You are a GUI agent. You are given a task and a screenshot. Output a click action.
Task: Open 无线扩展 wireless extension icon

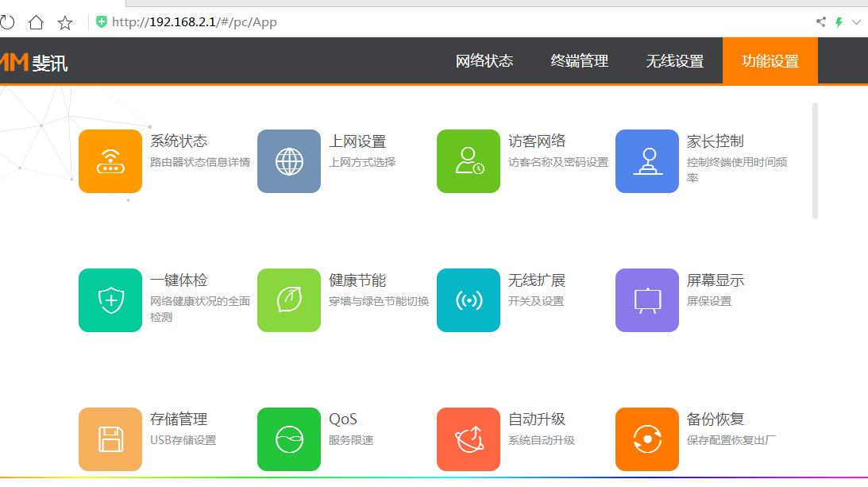468,300
